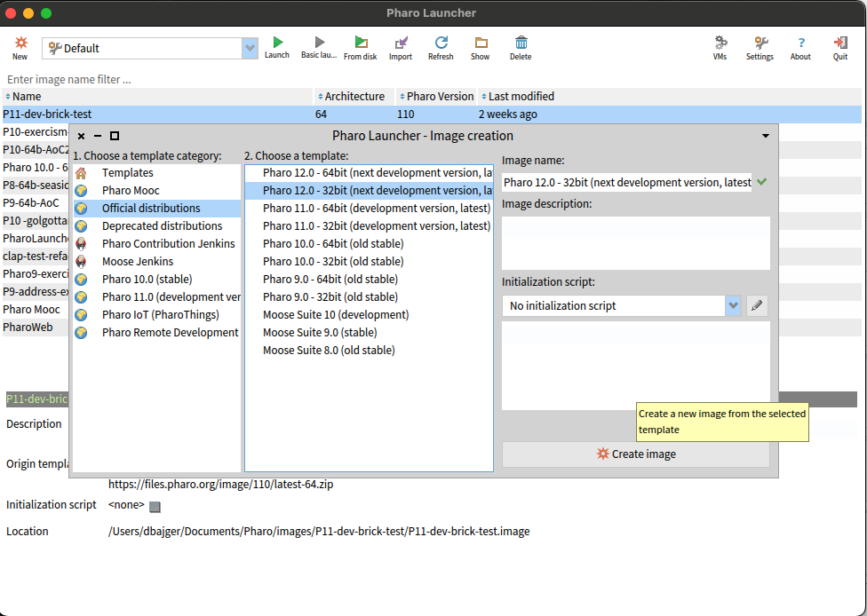
Task: Click the P11-dev-brick-test.image location path
Action: tap(319, 532)
